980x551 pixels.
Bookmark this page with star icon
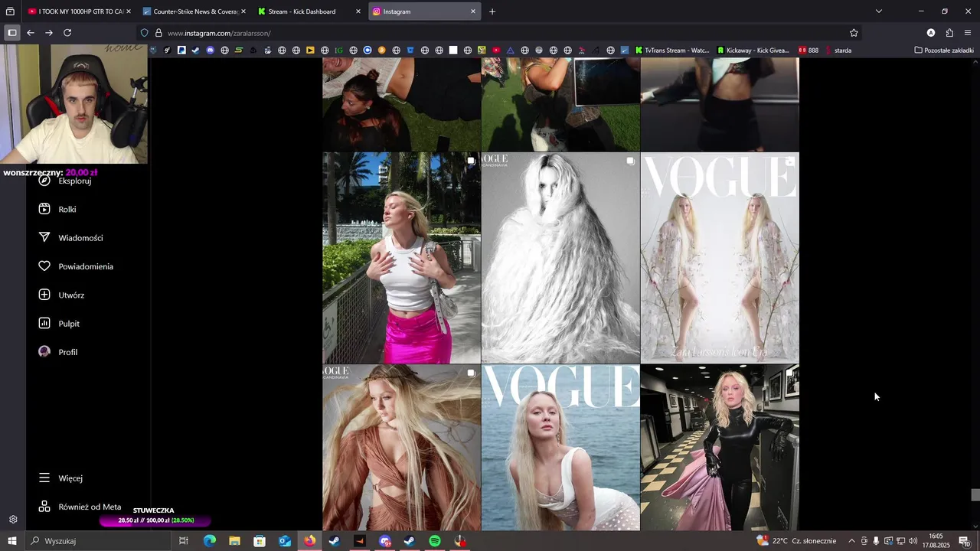click(x=854, y=33)
